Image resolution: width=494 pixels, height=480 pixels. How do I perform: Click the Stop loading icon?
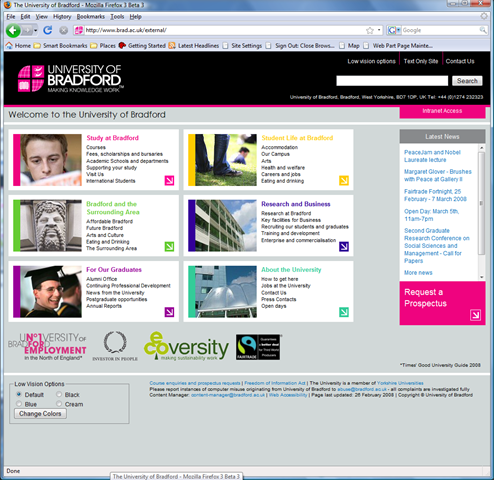click(x=63, y=31)
